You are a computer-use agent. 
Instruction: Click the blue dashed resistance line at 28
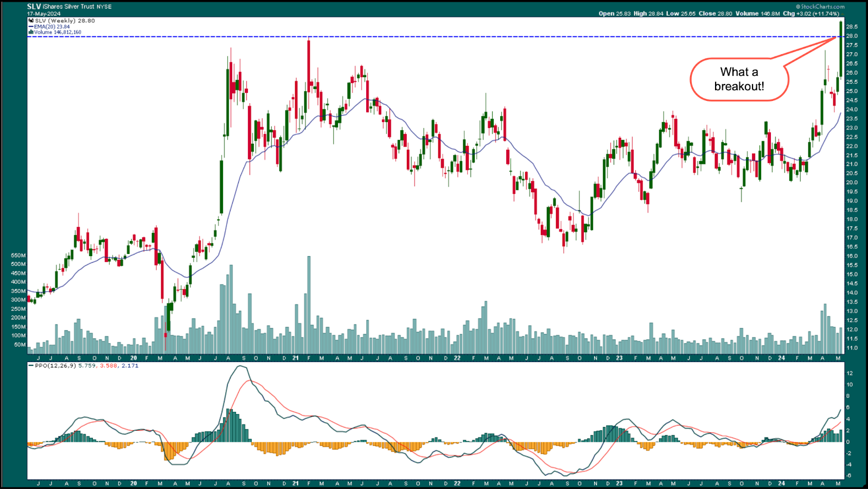[x=434, y=37]
